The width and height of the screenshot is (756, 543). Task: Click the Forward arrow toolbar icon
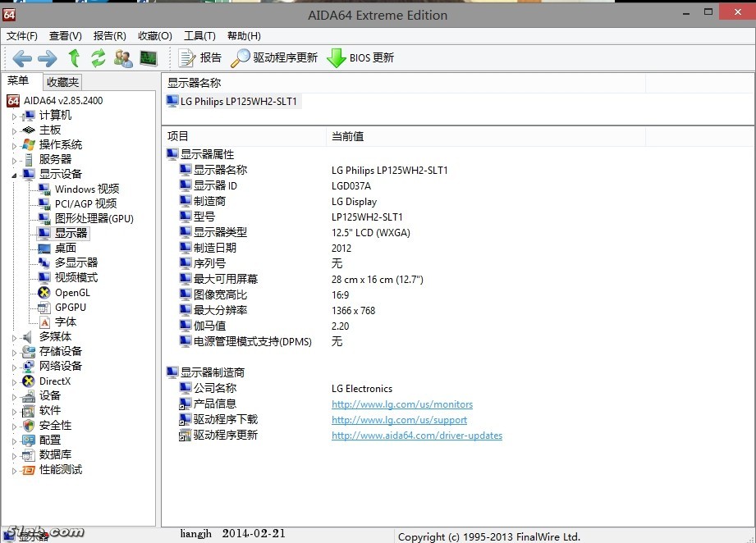pyautogui.click(x=48, y=57)
